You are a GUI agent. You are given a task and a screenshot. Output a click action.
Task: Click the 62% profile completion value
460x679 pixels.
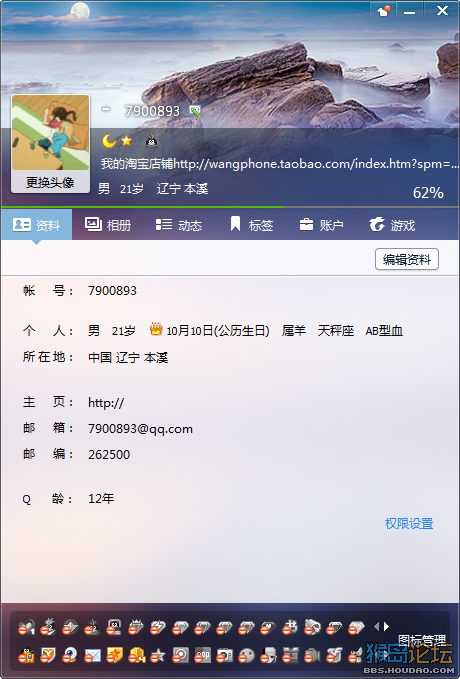click(x=428, y=193)
